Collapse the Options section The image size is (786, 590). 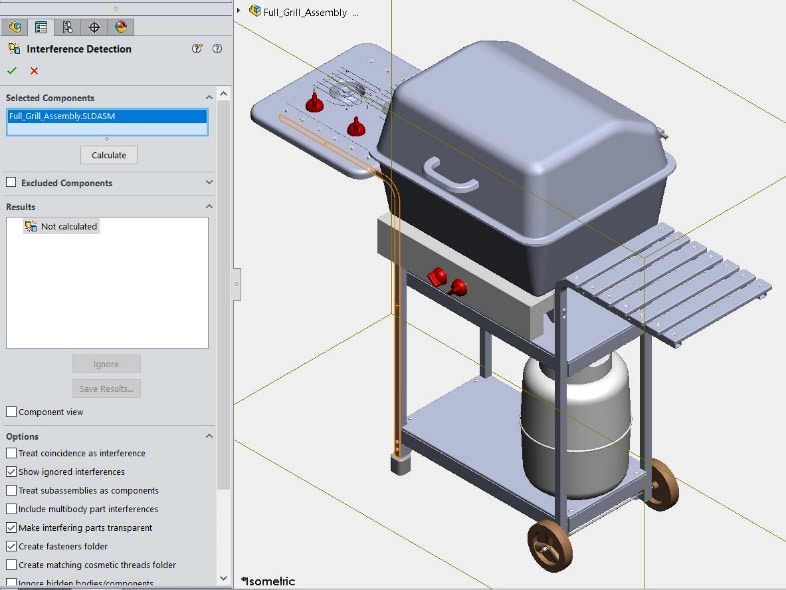coord(209,436)
